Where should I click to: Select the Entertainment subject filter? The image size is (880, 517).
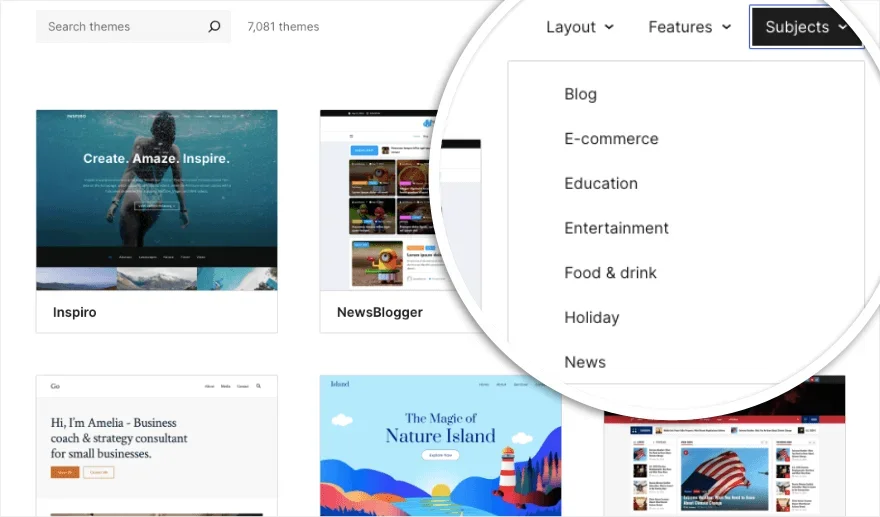coord(616,228)
